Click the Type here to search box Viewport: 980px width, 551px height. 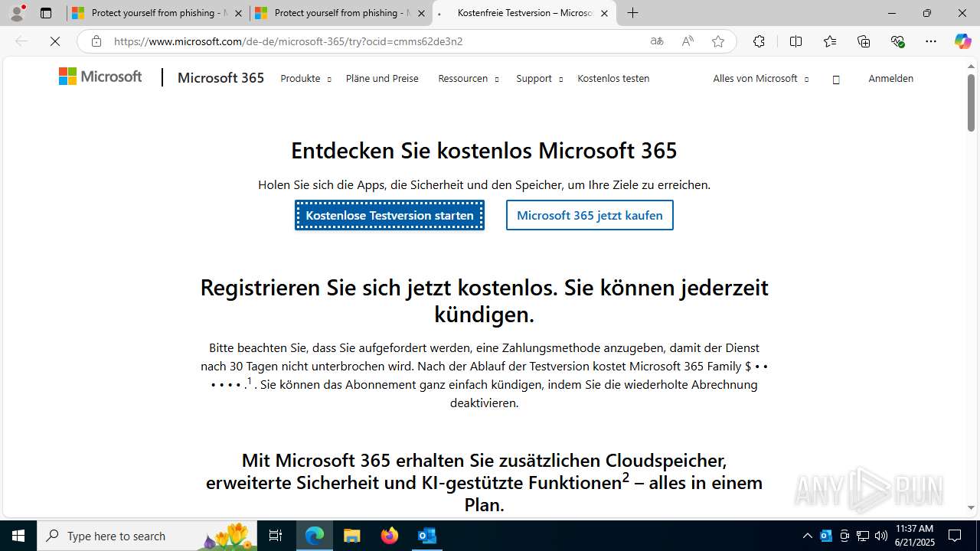[x=147, y=536]
